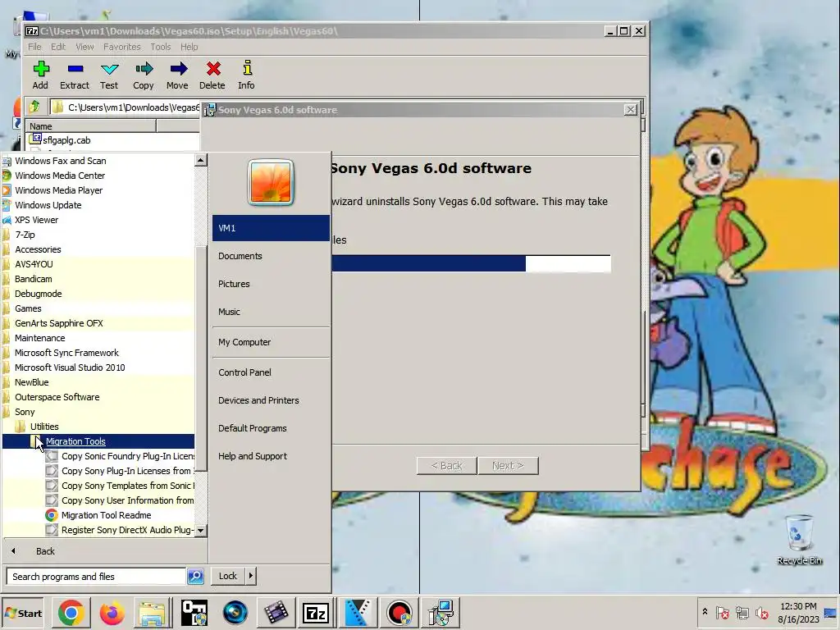Click the user account picture in Start menu
The image size is (840, 630).
[271, 182]
